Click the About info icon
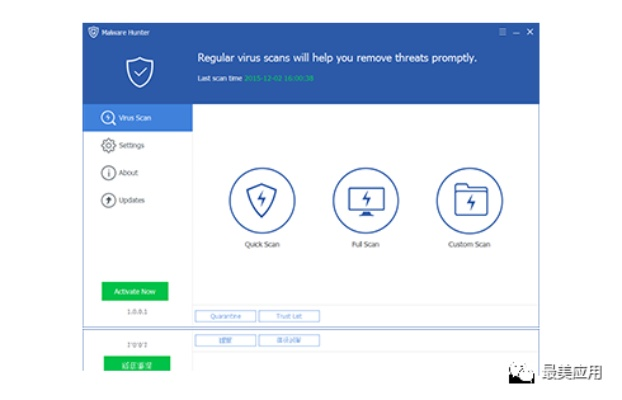The height and width of the screenshot is (400, 622). 108,173
